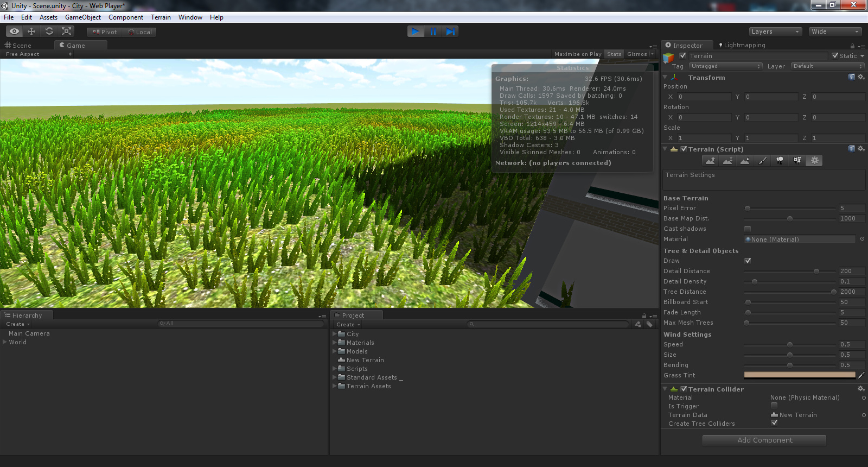Select the Paint Texture brush tool
Screen dimensions: 868x467
point(762,161)
